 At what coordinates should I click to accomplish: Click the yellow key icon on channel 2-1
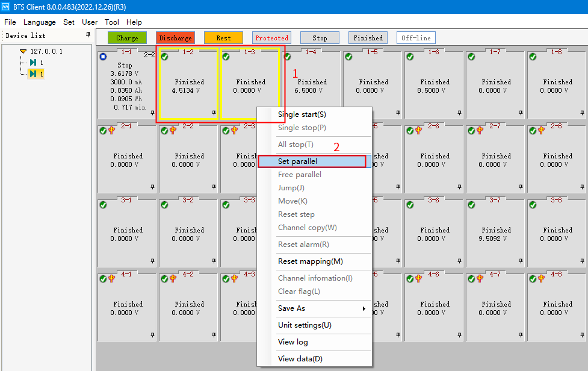tap(111, 131)
